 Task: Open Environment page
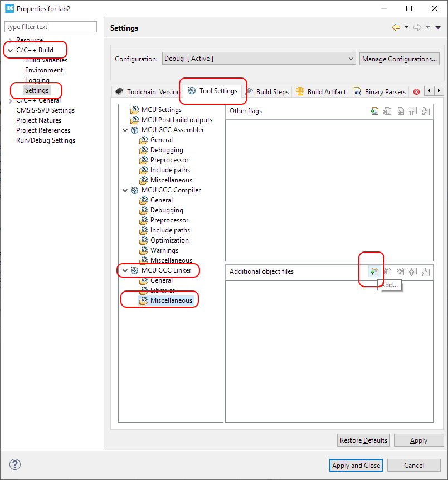tap(44, 70)
